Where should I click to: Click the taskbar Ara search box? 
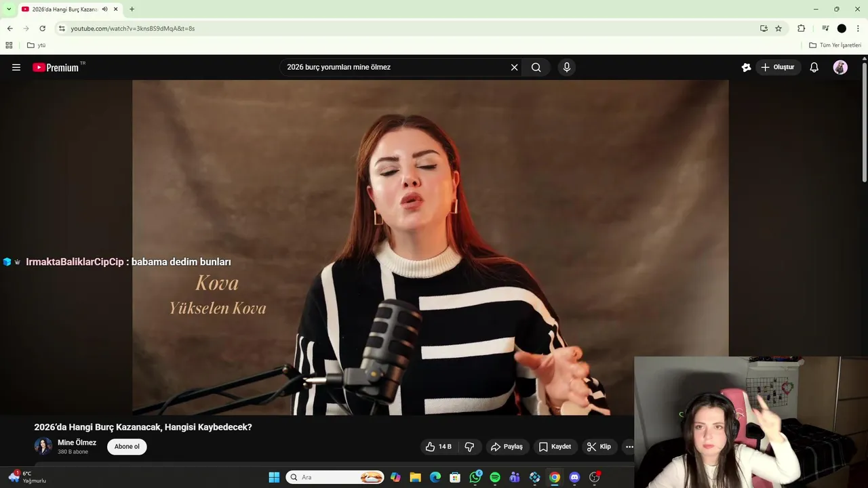coord(335,477)
